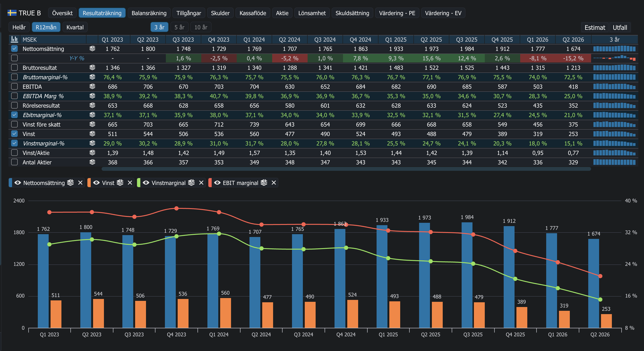Check the EBITDA Marg % row checkbox
The width and height of the screenshot is (644, 351).
click(14, 96)
